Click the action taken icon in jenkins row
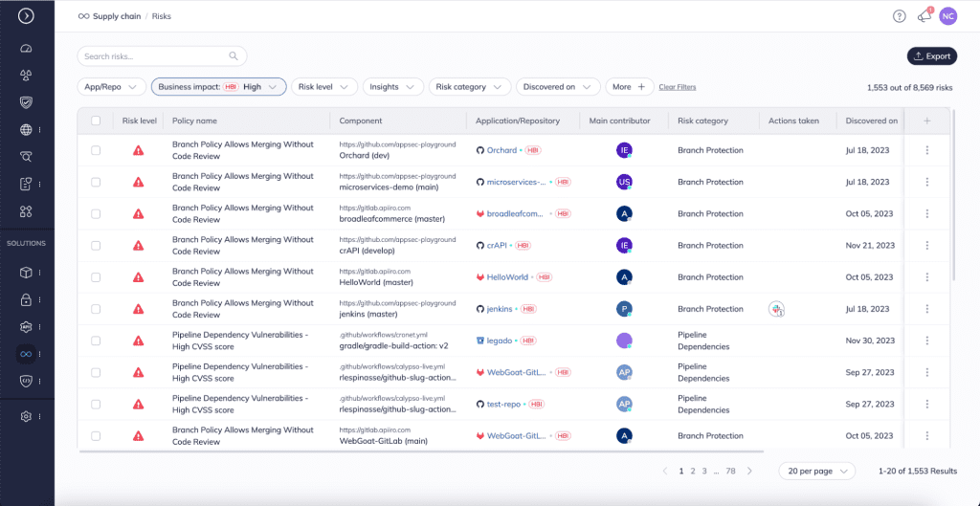 (777, 309)
